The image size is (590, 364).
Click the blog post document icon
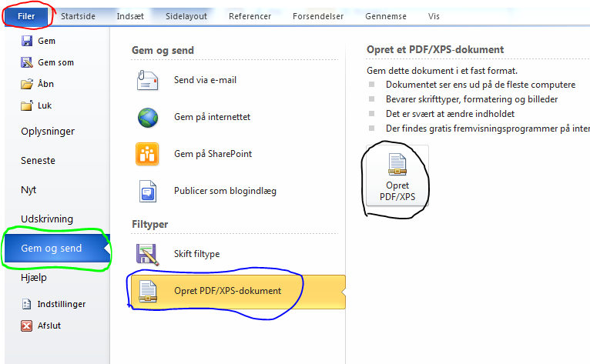point(148,191)
